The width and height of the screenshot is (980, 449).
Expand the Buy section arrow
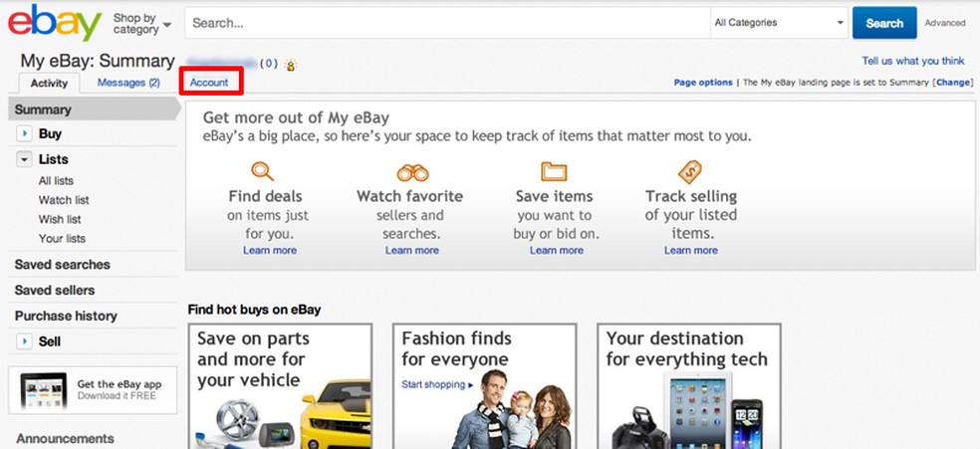pos(24,133)
